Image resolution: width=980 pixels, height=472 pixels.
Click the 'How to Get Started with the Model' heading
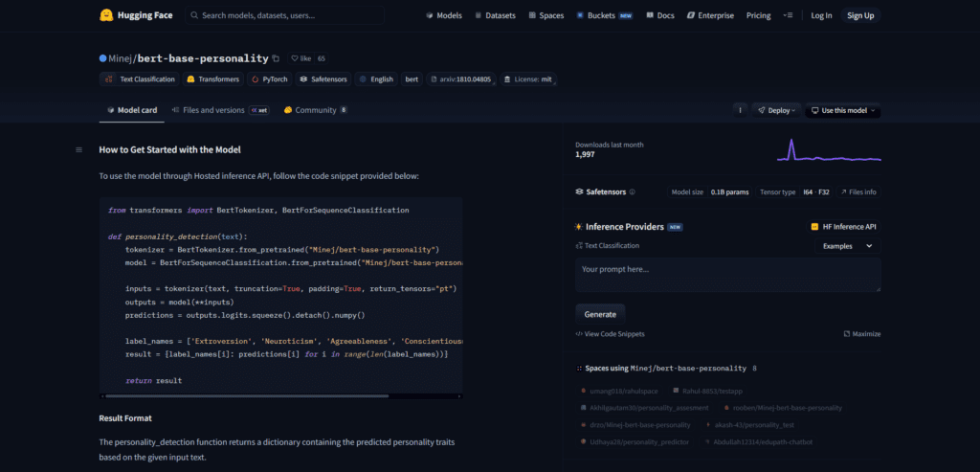coord(170,150)
